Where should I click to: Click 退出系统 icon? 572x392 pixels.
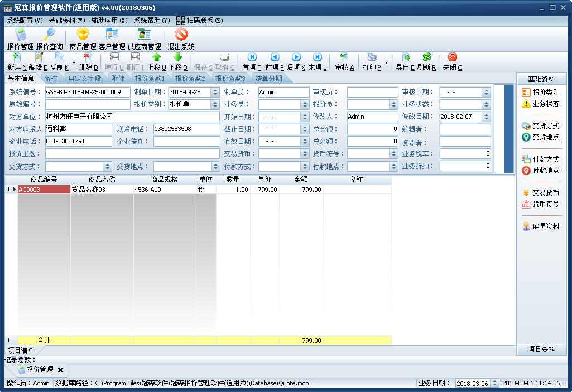pos(181,39)
